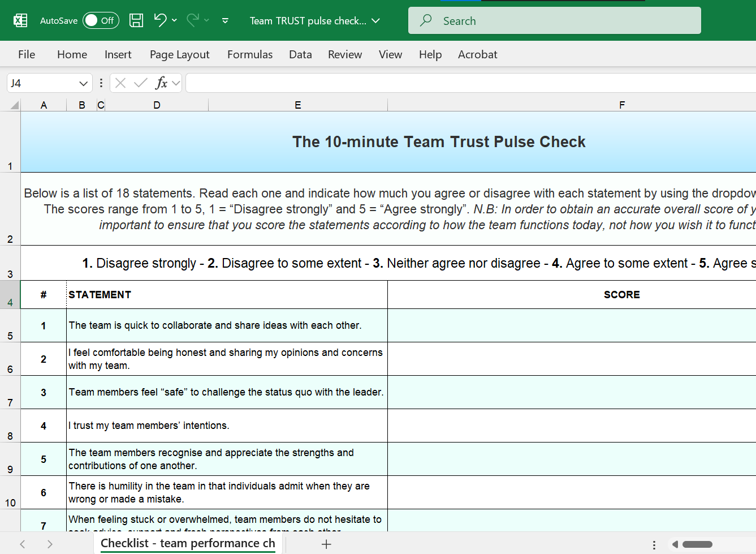
Task: Click the Undo arrow icon
Action: pos(160,20)
